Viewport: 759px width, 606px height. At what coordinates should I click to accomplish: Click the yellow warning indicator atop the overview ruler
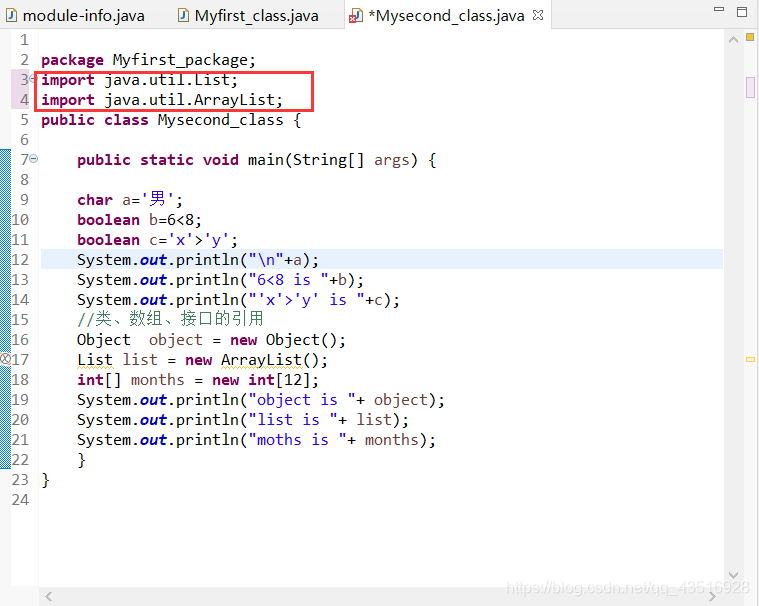[x=750, y=37]
